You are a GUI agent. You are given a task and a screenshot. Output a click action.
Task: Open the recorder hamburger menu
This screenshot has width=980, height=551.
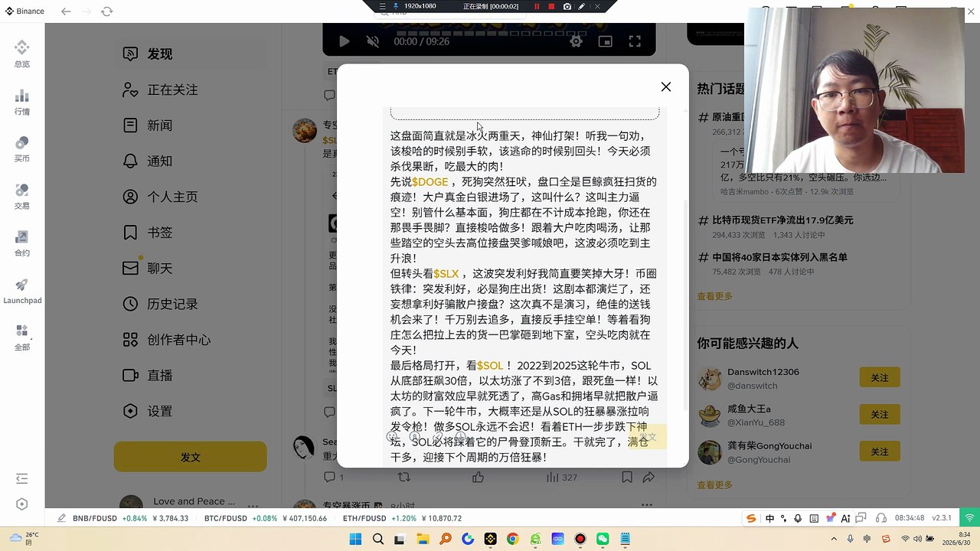click(382, 6)
